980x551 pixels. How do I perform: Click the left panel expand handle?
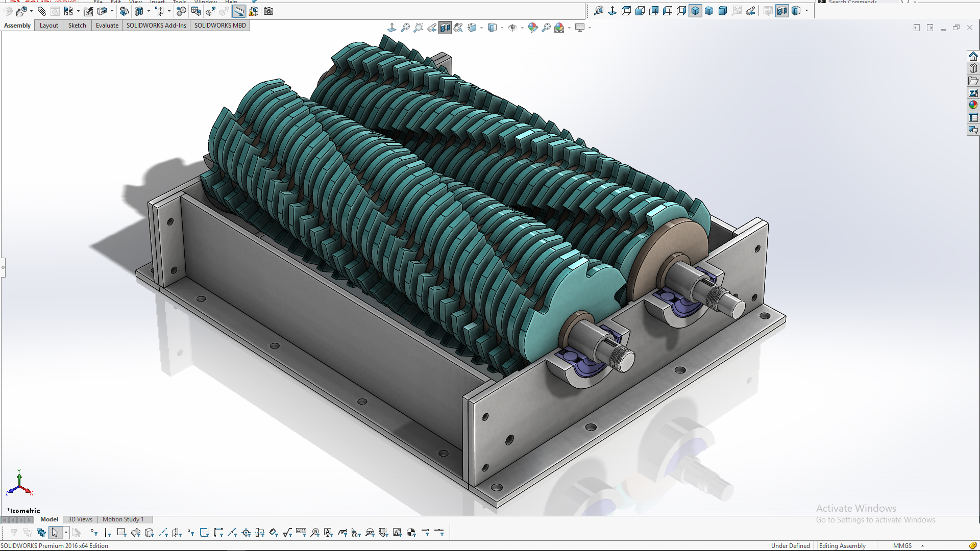click(3, 267)
